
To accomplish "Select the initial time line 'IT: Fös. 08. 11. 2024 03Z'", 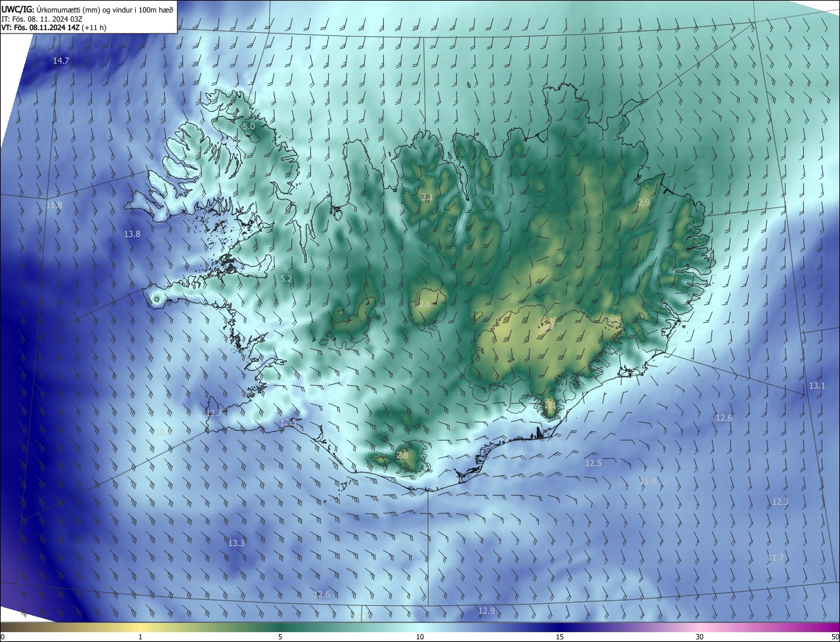I will (x=42, y=19).
